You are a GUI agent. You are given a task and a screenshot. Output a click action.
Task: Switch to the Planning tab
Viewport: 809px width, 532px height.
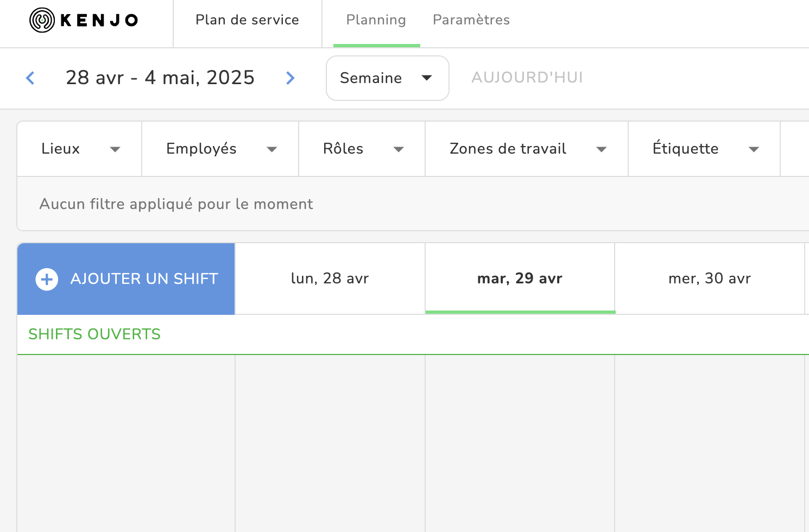[376, 20]
